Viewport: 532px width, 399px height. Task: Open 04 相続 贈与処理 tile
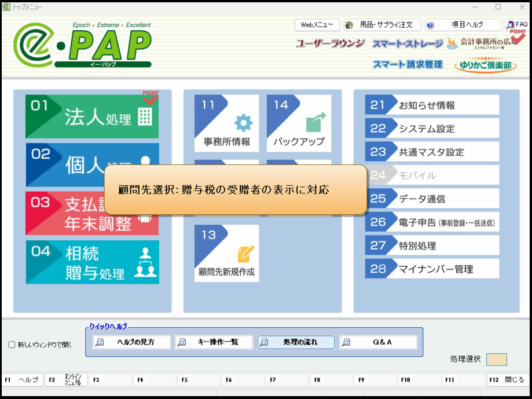92,262
